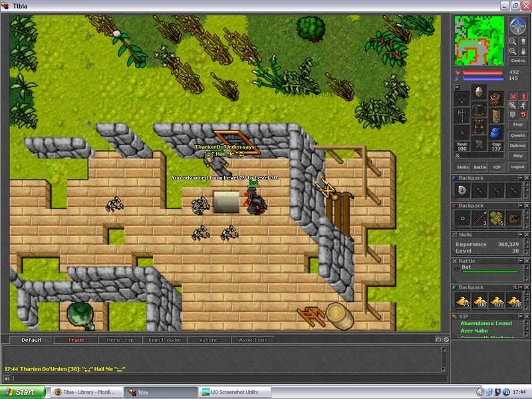
Task: Select the shield equipment slot
Action: click(495, 115)
